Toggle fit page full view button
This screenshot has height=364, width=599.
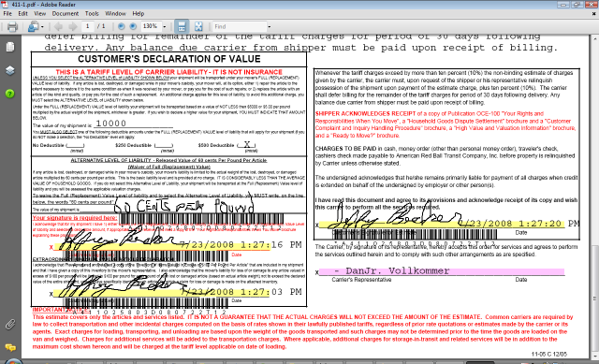click(x=198, y=27)
